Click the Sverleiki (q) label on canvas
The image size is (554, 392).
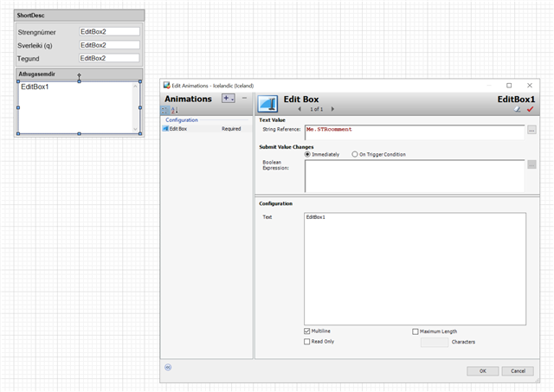tap(35, 46)
